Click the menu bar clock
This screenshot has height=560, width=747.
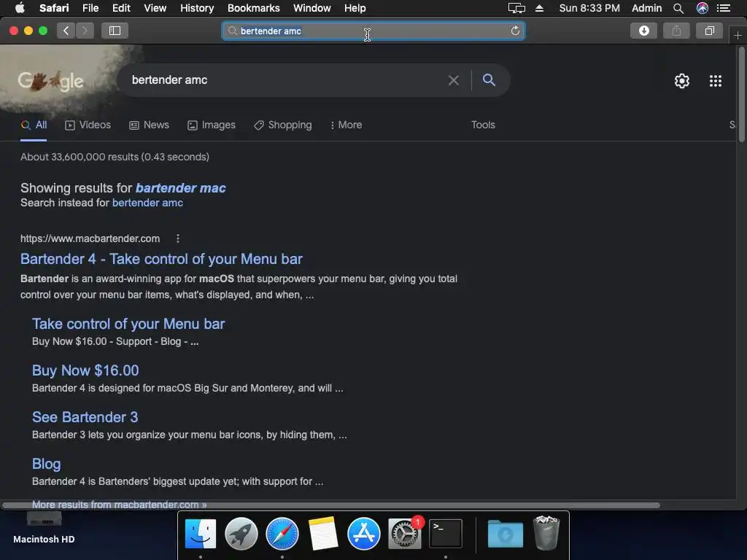pyautogui.click(x=589, y=8)
